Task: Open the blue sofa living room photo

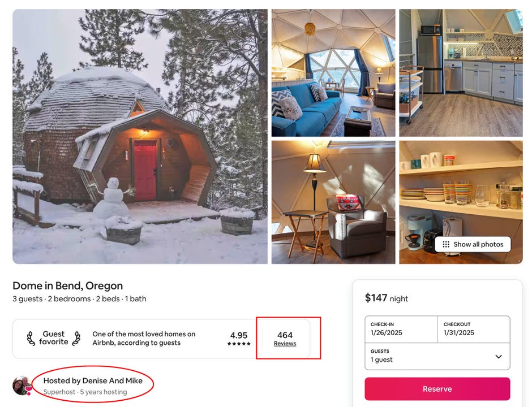Action: click(333, 73)
